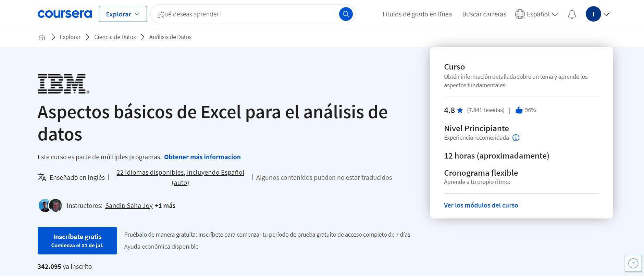Click '12 horas (aproximadamente)' text

pos(497,156)
